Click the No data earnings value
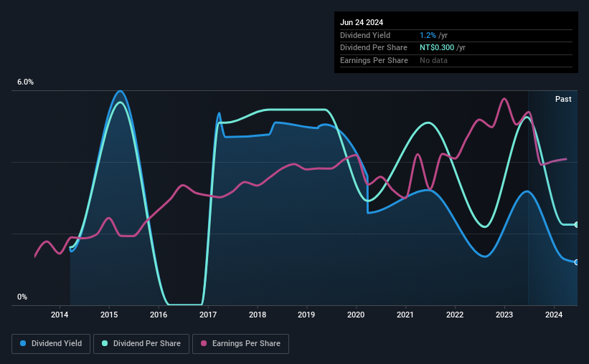The height and width of the screenshot is (364, 589). [433, 60]
